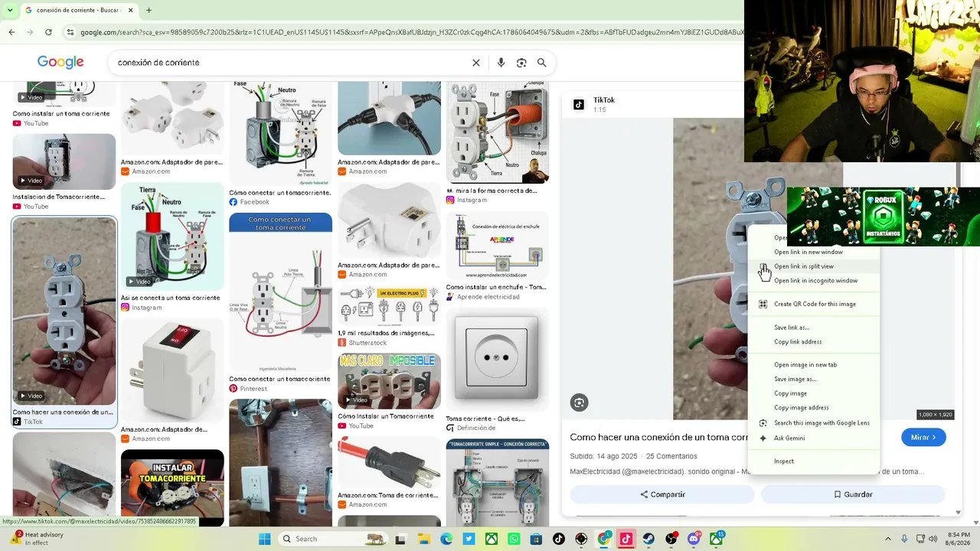Close the 'conexión de corriente' tab
This screenshot has width=980, height=551.
click(x=131, y=10)
